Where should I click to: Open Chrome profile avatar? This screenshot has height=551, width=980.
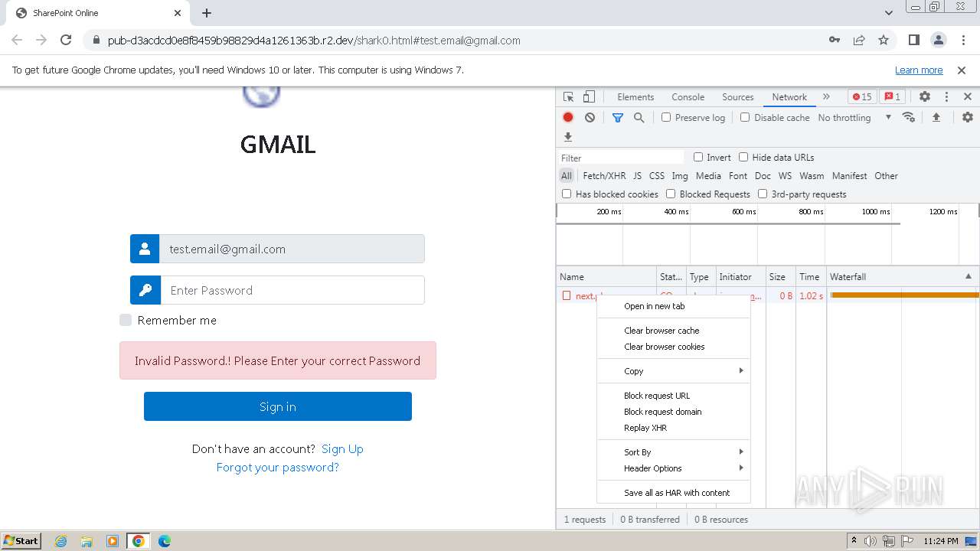tap(938, 40)
